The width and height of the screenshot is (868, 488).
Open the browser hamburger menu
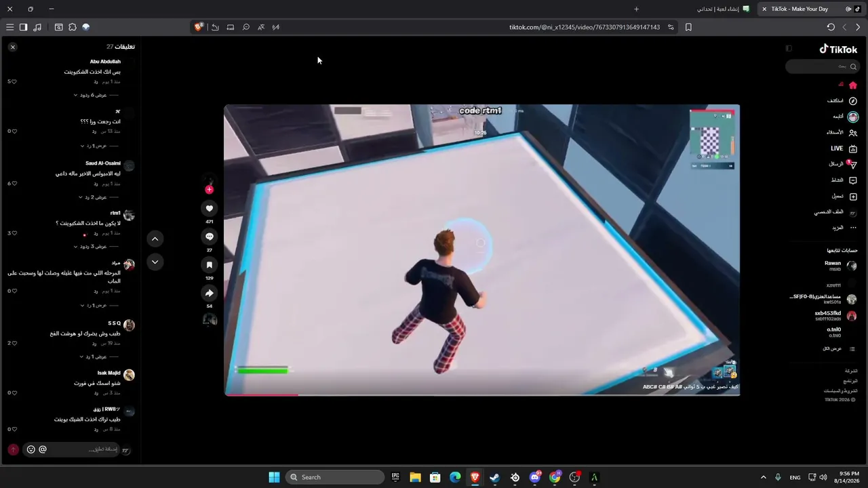click(9, 27)
